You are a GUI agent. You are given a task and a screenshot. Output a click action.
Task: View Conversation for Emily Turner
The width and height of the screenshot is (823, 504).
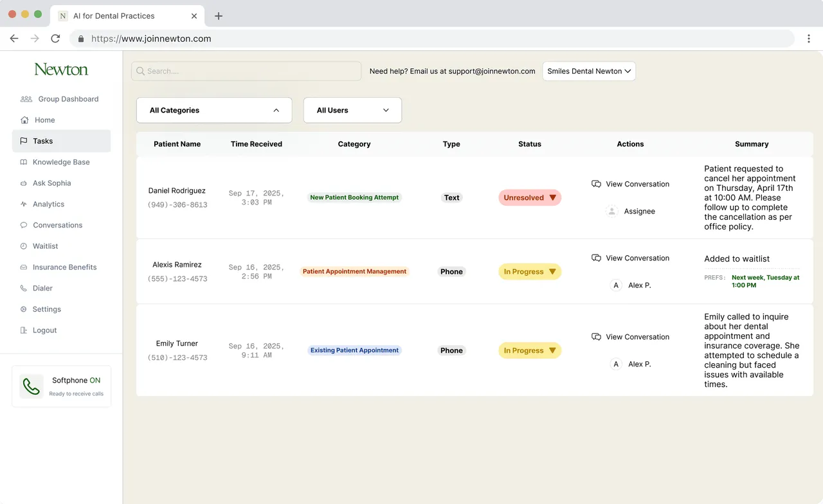pos(630,337)
